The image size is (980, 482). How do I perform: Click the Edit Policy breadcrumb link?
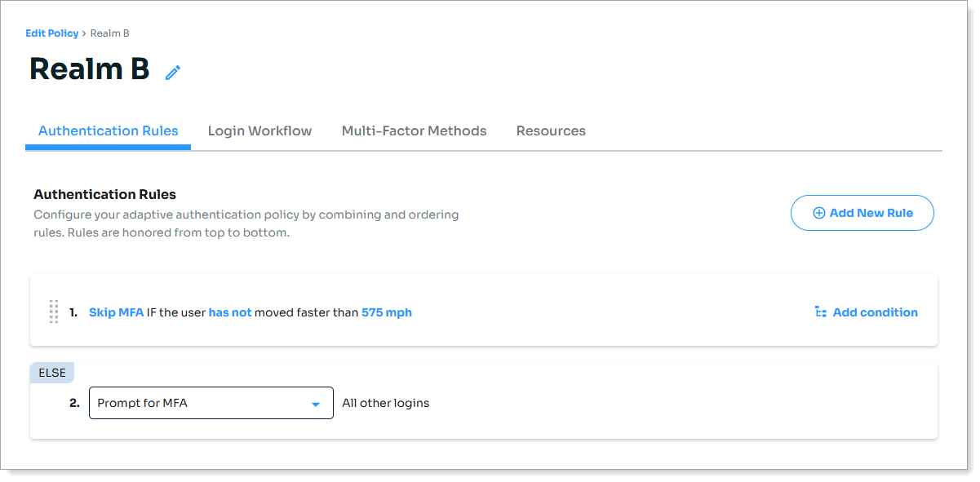pyautogui.click(x=52, y=33)
